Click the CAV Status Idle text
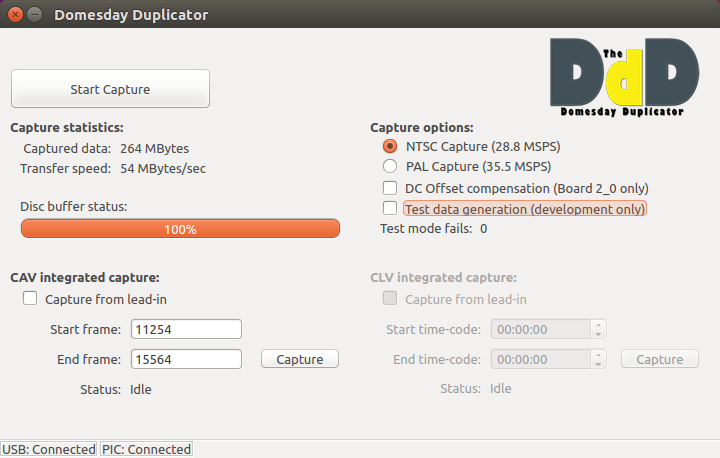 141,390
